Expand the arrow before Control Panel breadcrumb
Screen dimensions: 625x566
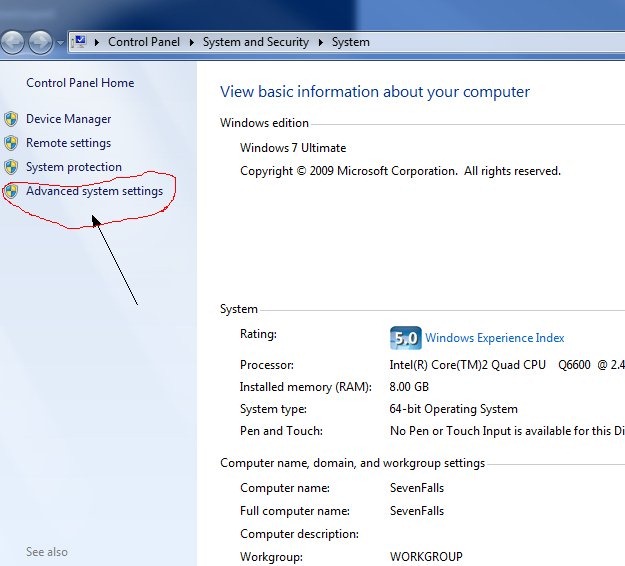(98, 42)
